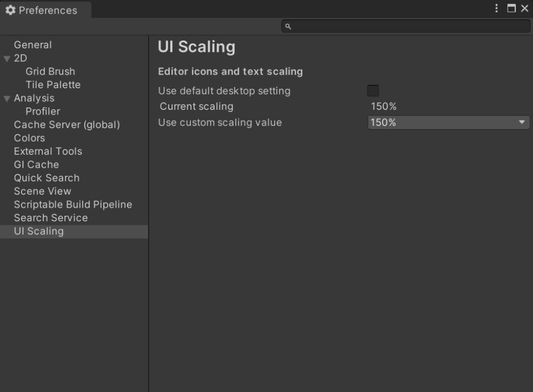
Task: Select GI Cache settings
Action: pos(36,164)
